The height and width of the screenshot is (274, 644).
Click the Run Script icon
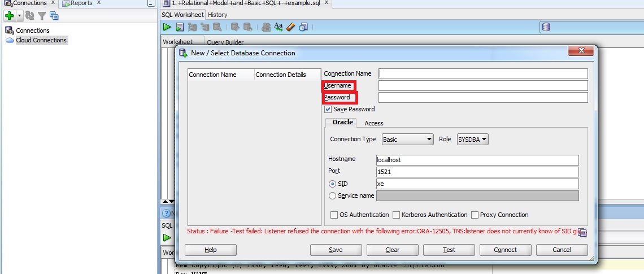coord(180,27)
